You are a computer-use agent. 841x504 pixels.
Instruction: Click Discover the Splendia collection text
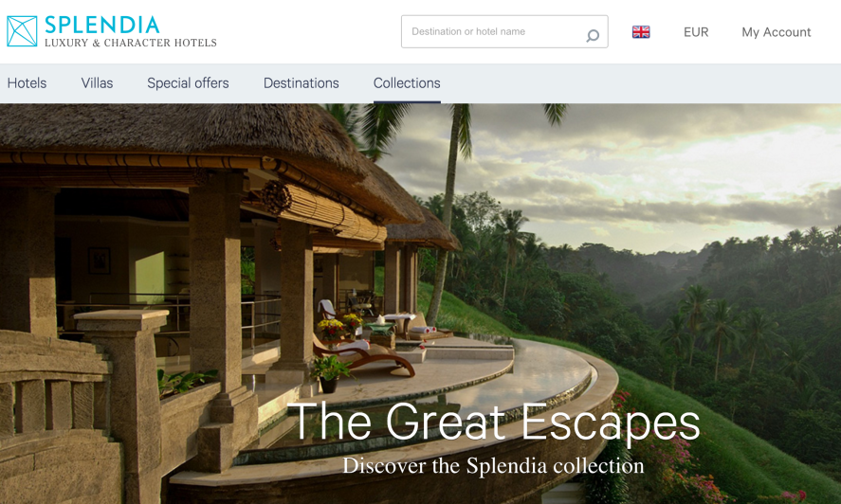coord(493,465)
